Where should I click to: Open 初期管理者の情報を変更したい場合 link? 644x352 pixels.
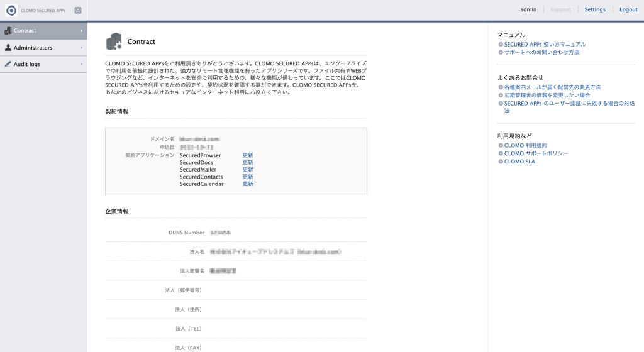coord(547,95)
